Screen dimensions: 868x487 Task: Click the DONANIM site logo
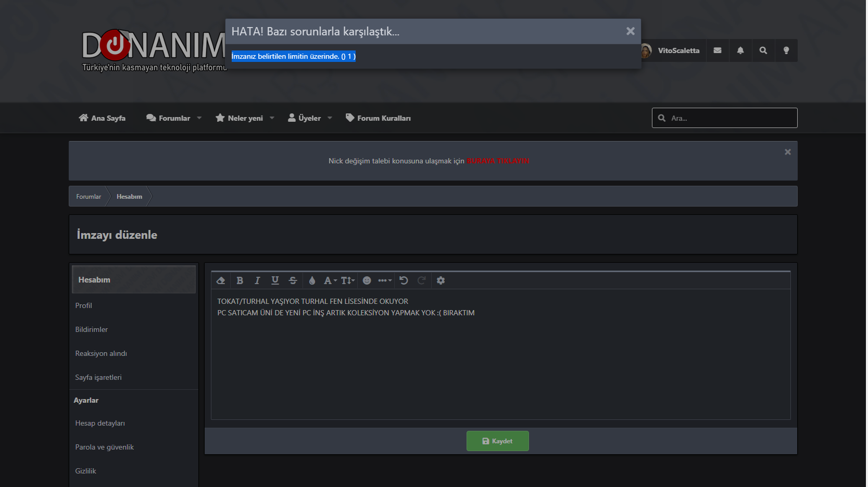point(154,50)
